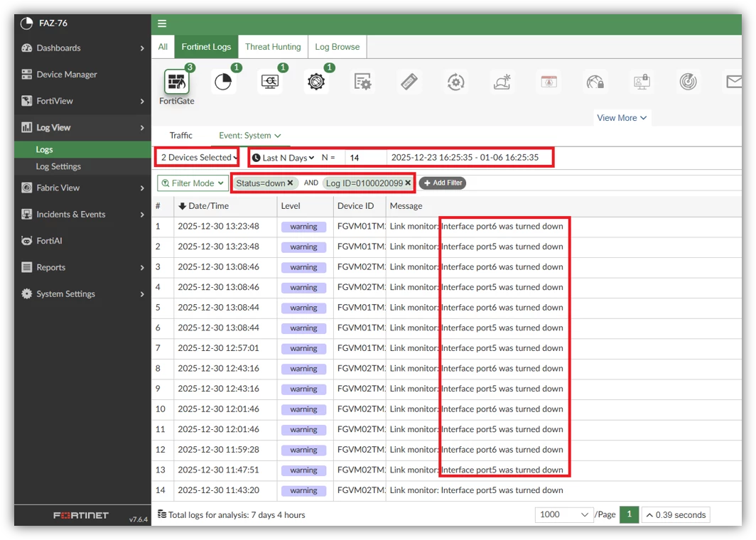The width and height of the screenshot is (756, 540).
Task: Open the Event: System log type dropdown
Action: coord(249,136)
